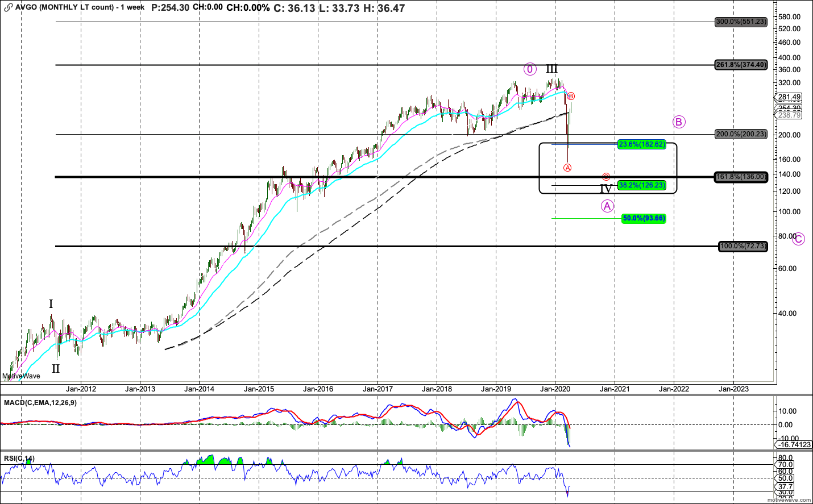Click the red circled C wave label
Screen dimensions: 813x504
tap(606, 177)
